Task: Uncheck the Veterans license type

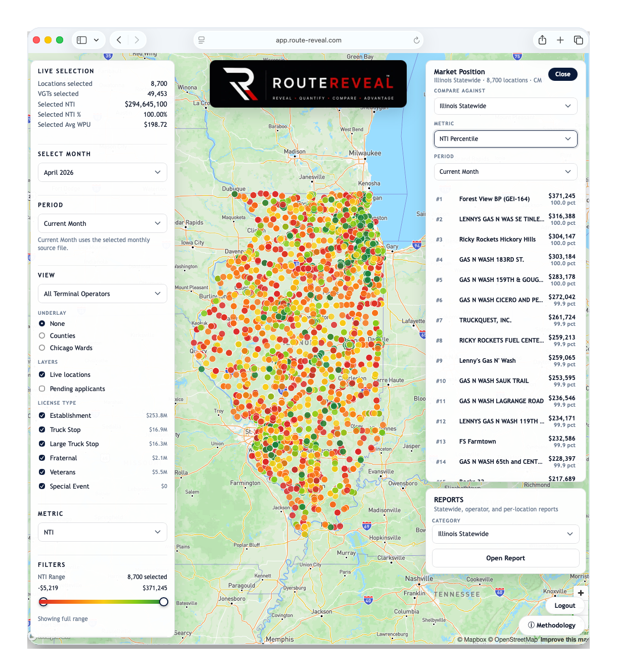Action: point(42,472)
